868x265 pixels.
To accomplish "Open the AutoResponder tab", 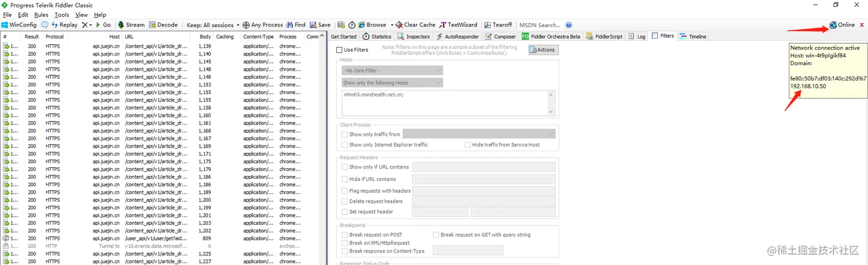I will (458, 36).
